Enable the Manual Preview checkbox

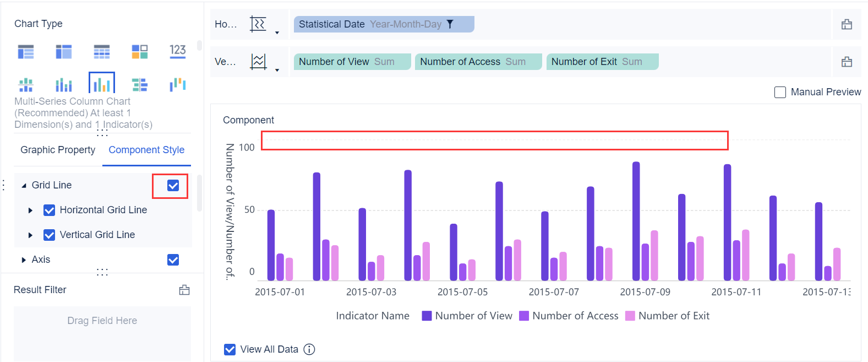coord(780,92)
